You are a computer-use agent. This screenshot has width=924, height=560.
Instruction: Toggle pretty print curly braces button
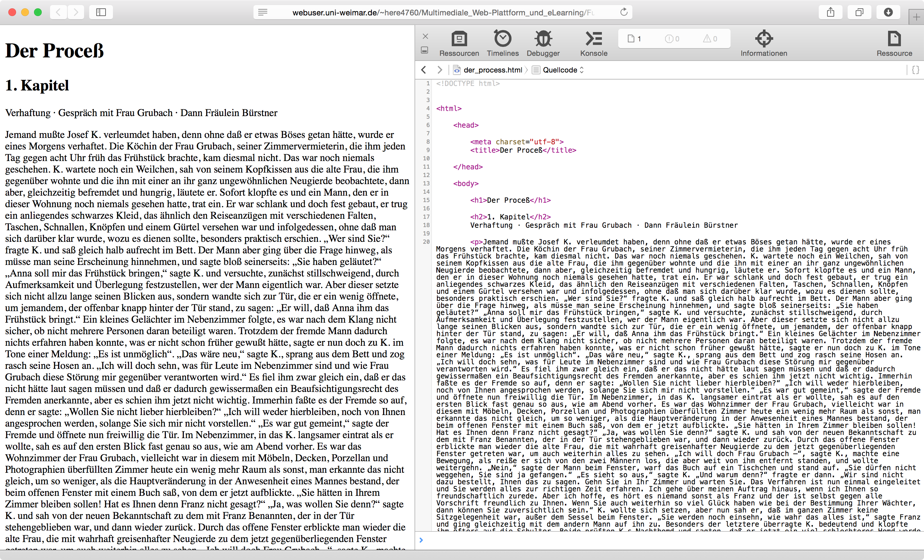(915, 70)
